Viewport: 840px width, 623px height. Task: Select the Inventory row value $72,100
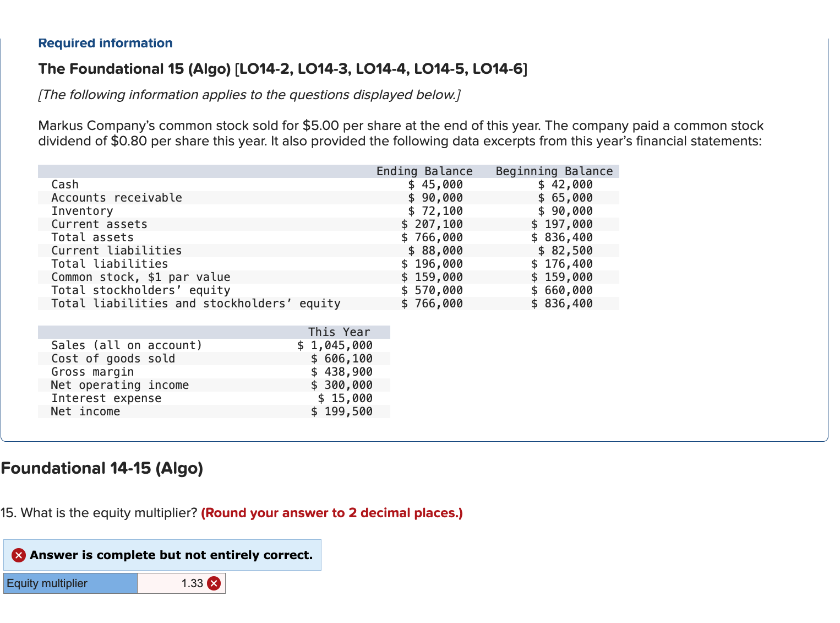pos(436,210)
